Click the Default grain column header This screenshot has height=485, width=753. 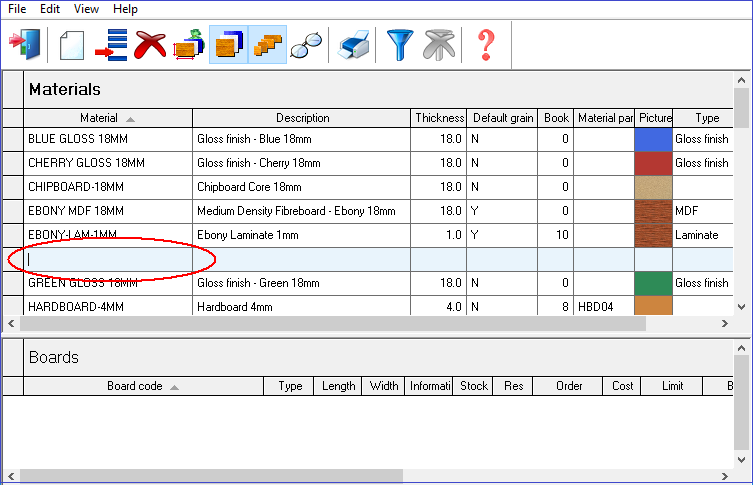point(502,118)
